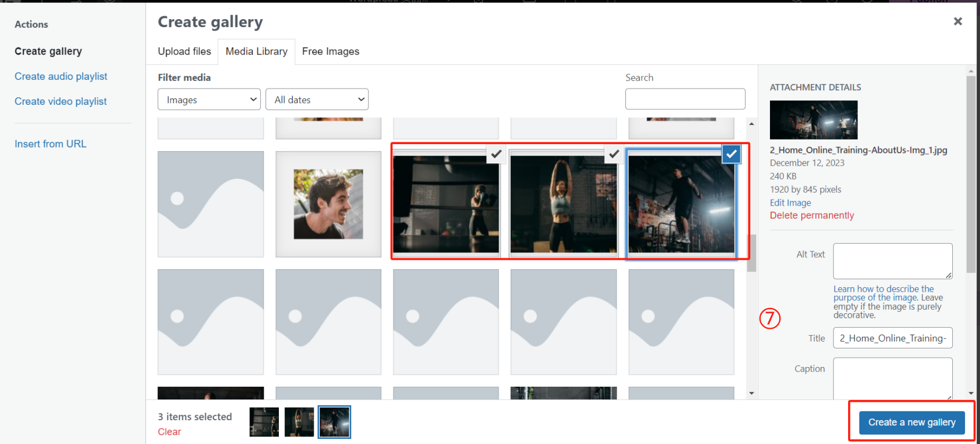Click the file size '240 KB'
This screenshot has width=980, height=444.
pos(783,177)
